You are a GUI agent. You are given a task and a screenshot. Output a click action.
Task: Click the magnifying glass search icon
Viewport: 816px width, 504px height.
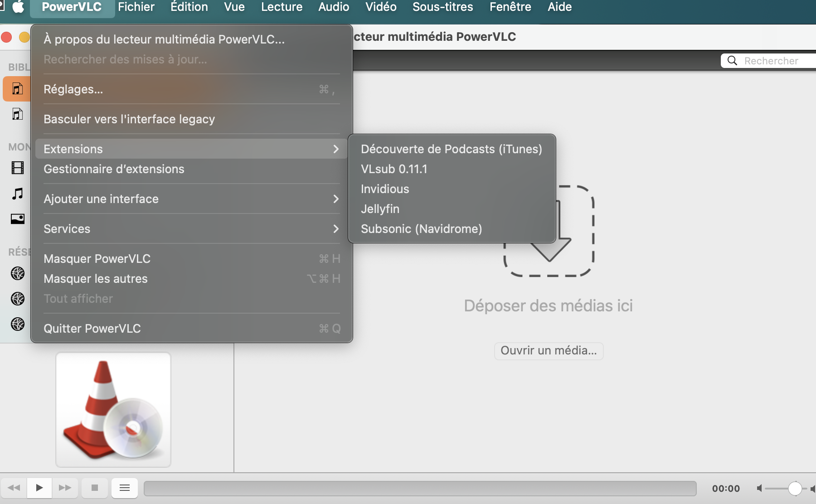tap(732, 61)
